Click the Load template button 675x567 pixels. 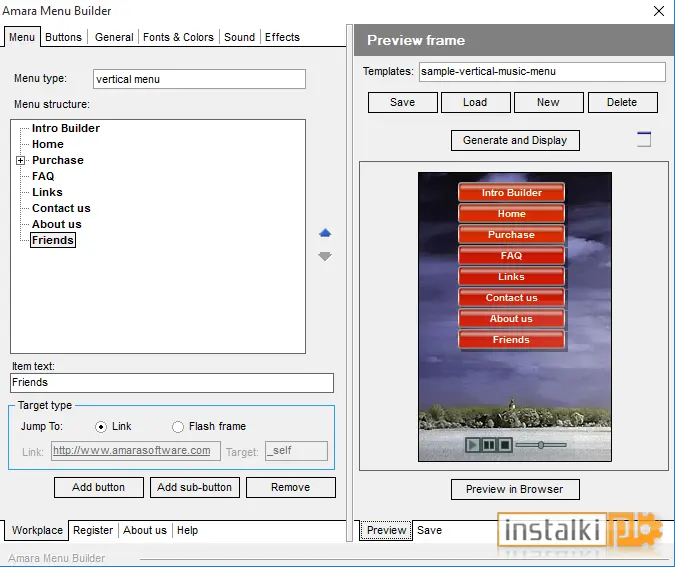pyautogui.click(x=475, y=102)
